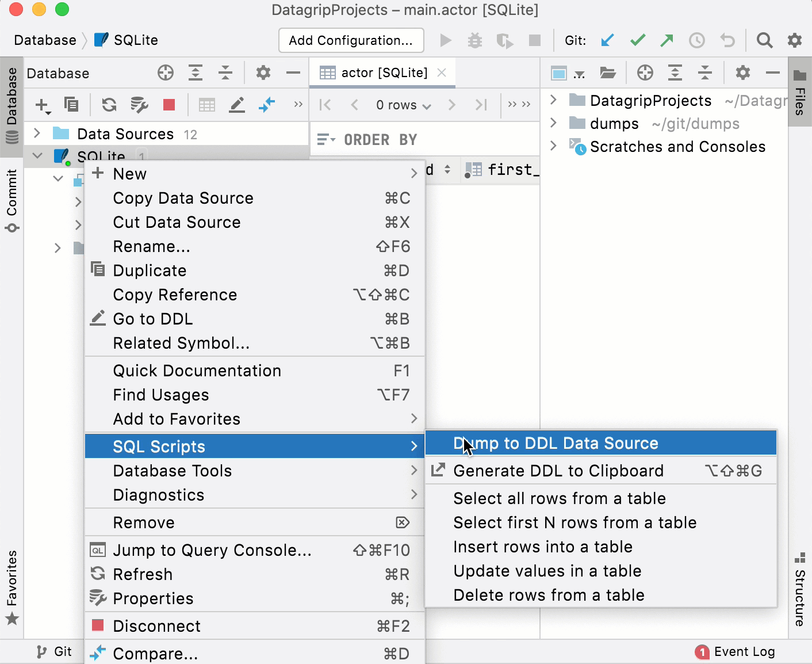Open data source properties wrench icon
Viewport: 812px width, 664px height.
pyautogui.click(x=139, y=105)
